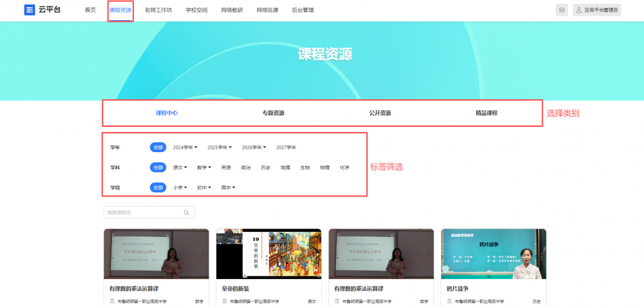Select the 全部 pill in the 学段 row
This screenshot has height=306, width=644.
158,187
